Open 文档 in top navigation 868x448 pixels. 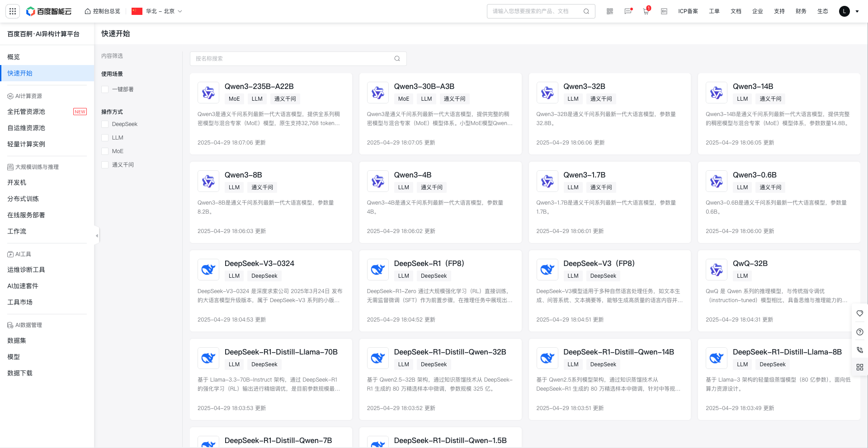736,11
